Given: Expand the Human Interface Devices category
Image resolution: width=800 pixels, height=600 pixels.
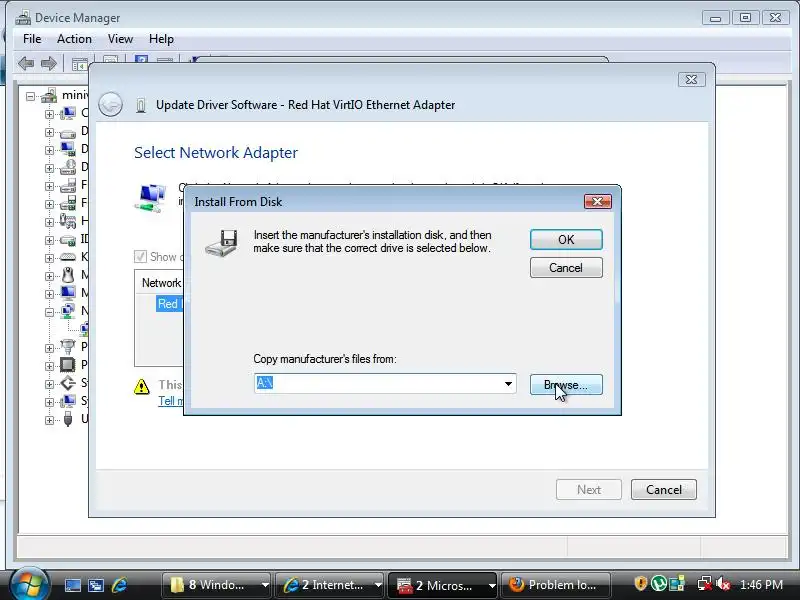Looking at the screenshot, I should tap(49, 222).
